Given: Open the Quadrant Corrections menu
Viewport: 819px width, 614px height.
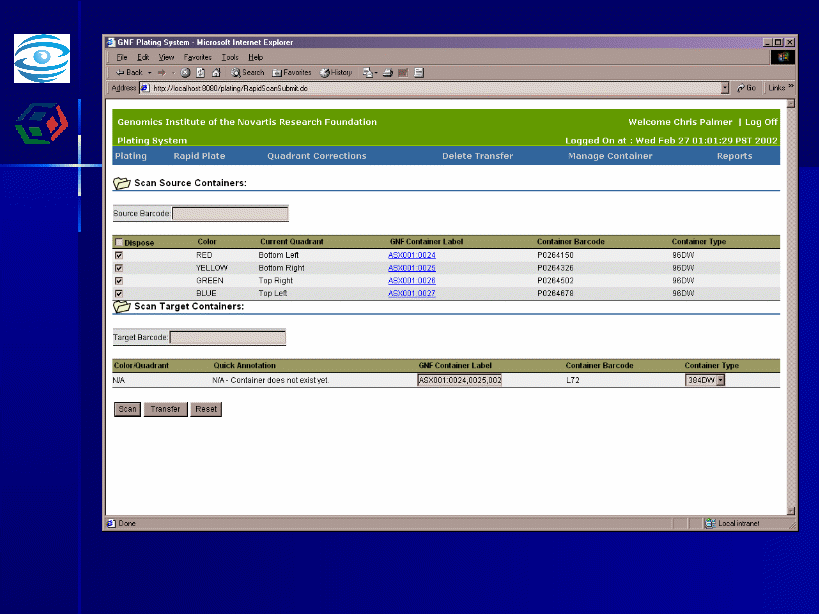Looking at the screenshot, I should click(x=316, y=156).
